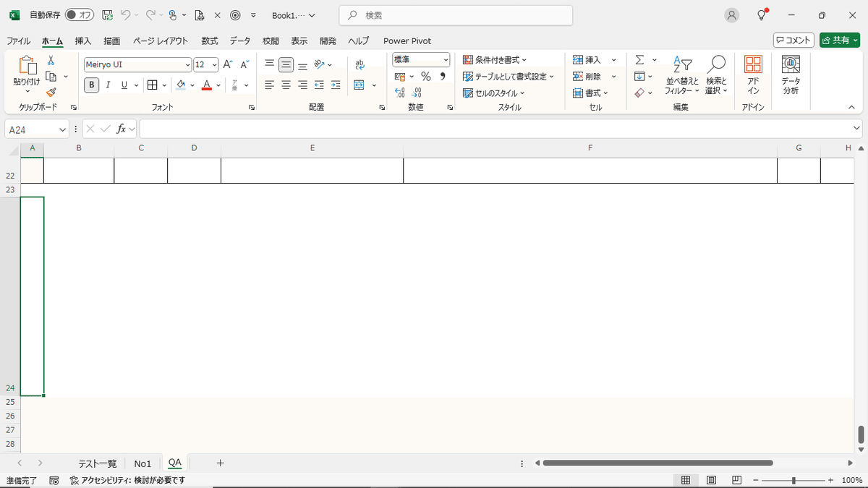This screenshot has width=868, height=488.
Task: Click the Copy icon in clipboard group
Action: point(51,76)
